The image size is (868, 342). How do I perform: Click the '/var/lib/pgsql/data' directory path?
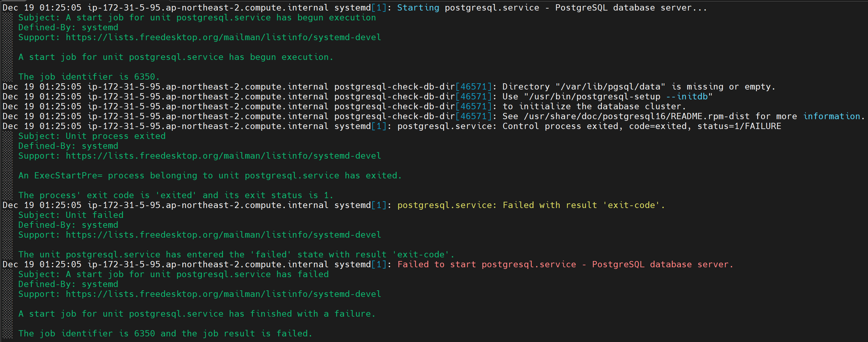610,87
